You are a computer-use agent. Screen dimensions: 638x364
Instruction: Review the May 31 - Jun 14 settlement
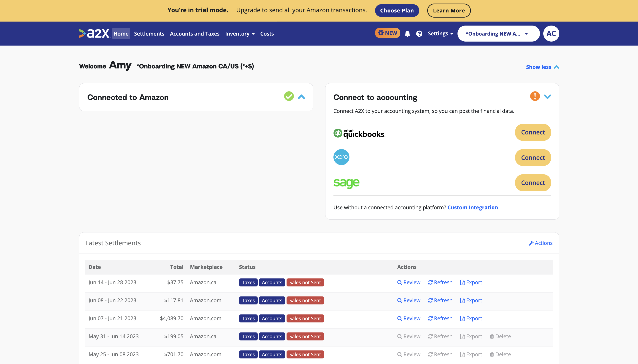pyautogui.click(x=409, y=336)
